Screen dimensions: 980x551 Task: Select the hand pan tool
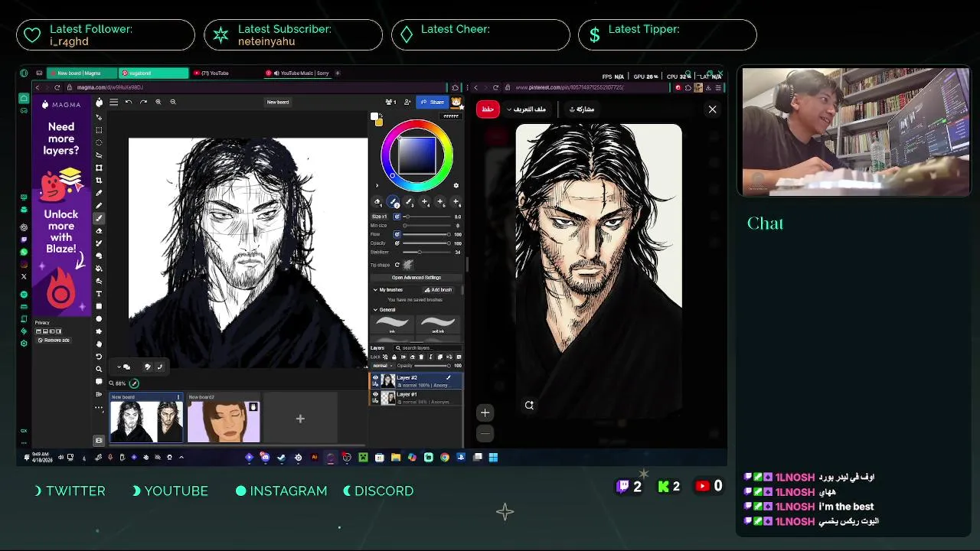point(99,344)
